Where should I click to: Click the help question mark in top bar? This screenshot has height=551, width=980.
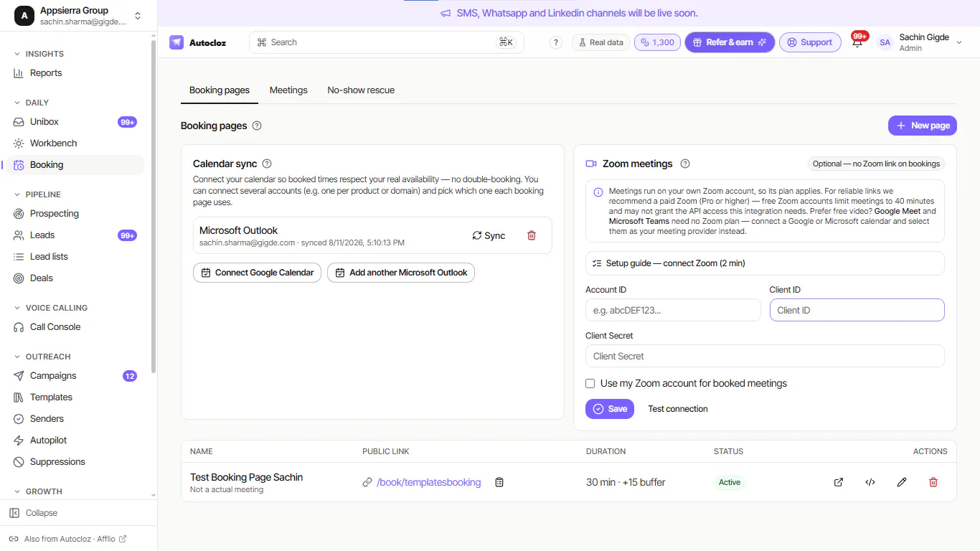coord(556,42)
